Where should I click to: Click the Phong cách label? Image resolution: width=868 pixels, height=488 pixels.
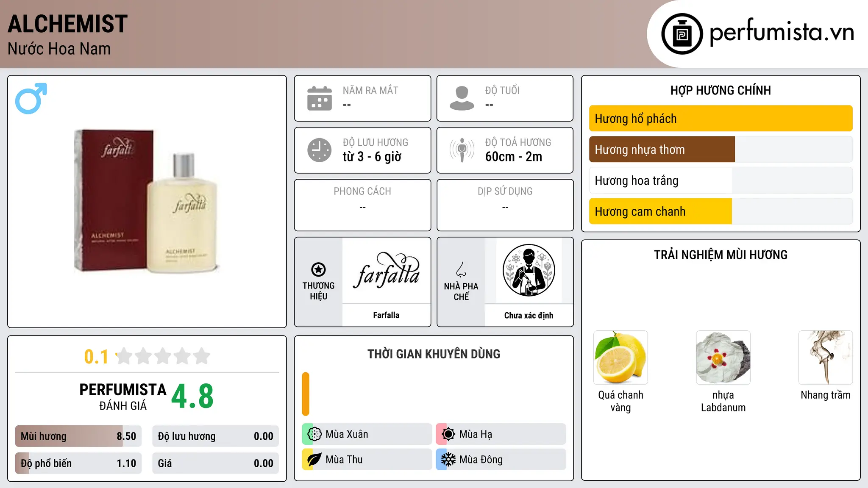tap(362, 191)
